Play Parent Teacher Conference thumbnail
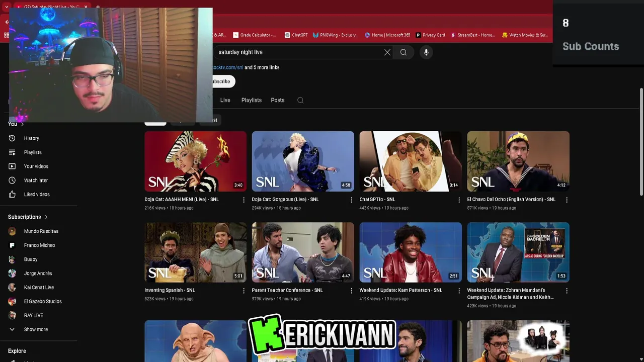Image resolution: width=644 pixels, height=362 pixels. coord(303,252)
